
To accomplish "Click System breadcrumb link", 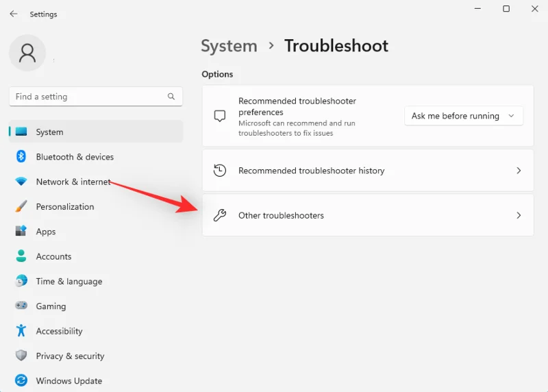I will tap(229, 46).
